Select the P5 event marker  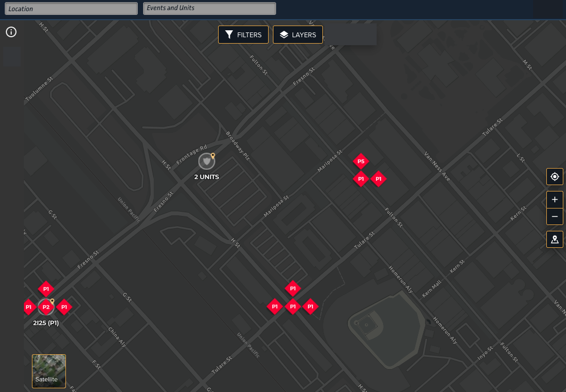tap(361, 161)
